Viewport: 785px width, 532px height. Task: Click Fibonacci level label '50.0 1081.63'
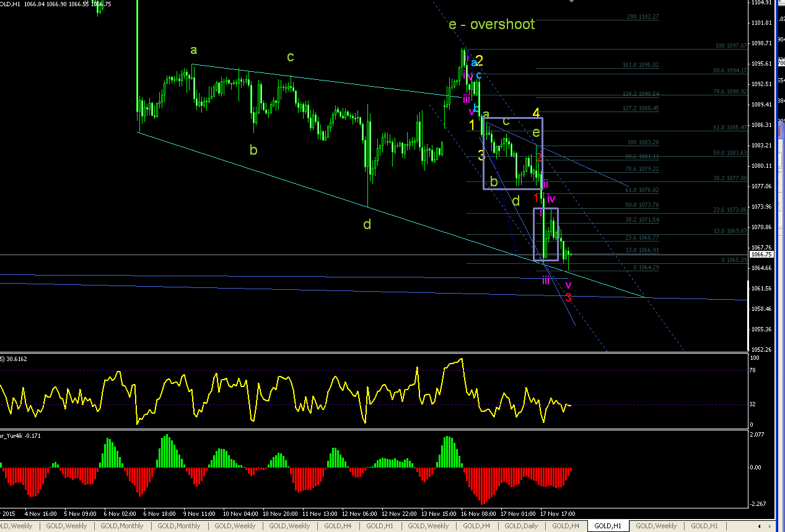[730, 152]
